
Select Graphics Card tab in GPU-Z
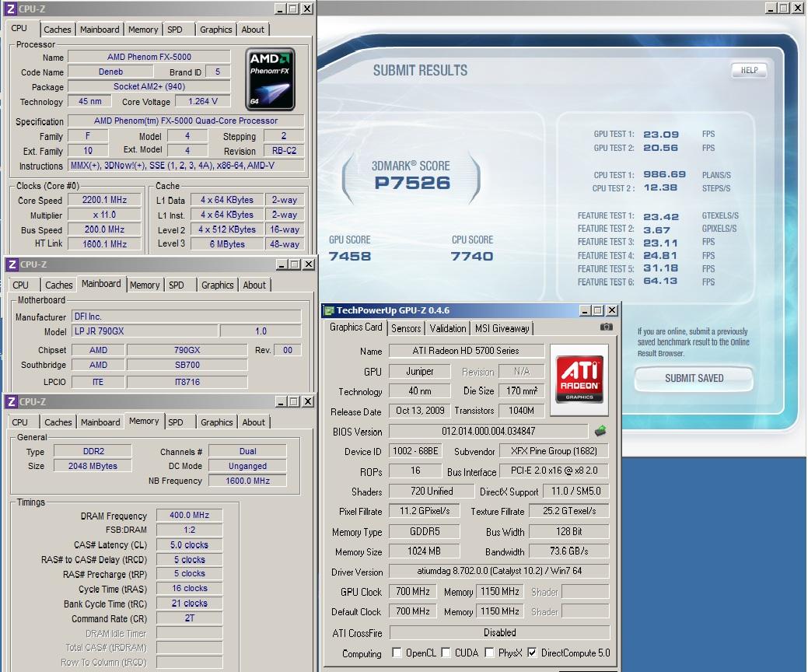(355, 327)
